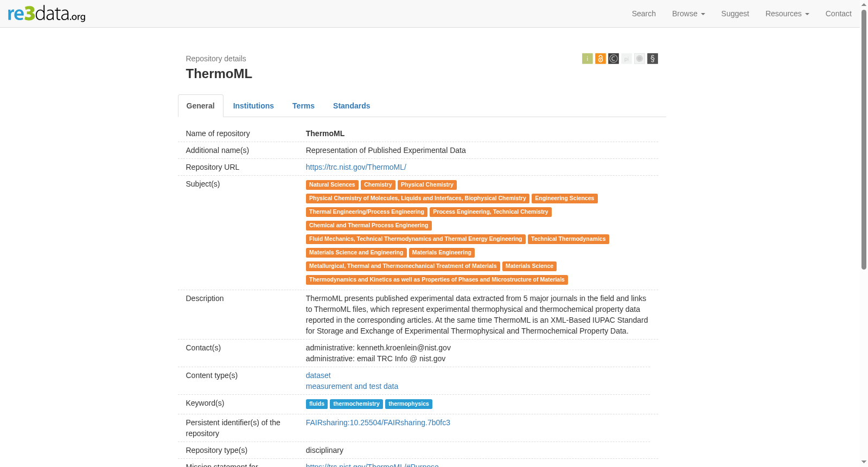
Task: Click the scrollbar down arrow
Action: [x=864, y=462]
